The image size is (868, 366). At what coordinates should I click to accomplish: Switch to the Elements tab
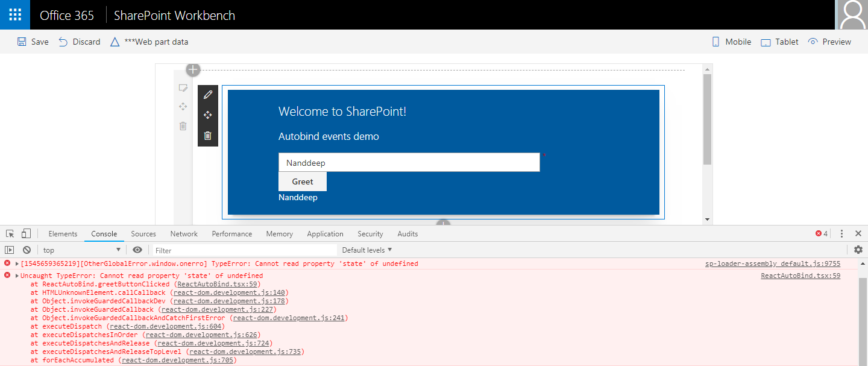click(x=63, y=234)
